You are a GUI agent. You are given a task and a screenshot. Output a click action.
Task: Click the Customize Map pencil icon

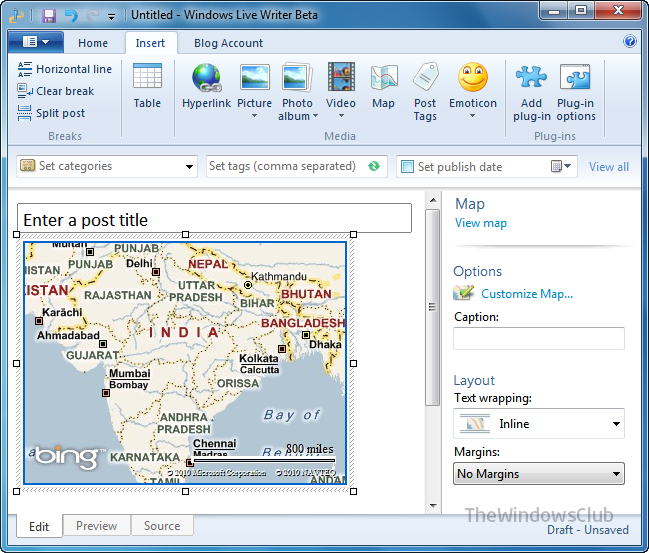(463, 293)
